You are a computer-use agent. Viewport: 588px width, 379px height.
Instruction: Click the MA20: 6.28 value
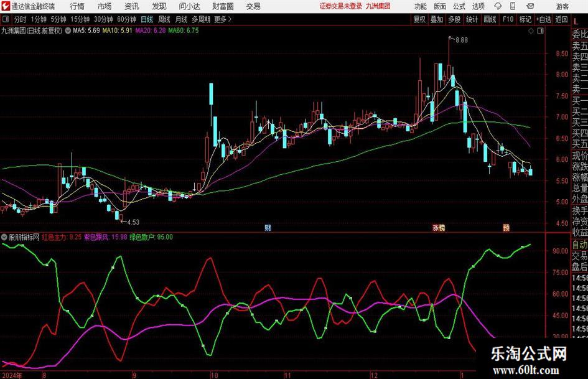tap(151, 30)
